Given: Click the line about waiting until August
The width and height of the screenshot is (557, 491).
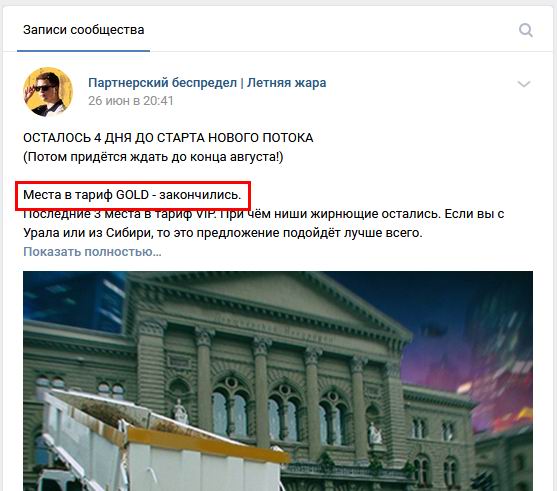Looking at the screenshot, I should coord(153,157).
